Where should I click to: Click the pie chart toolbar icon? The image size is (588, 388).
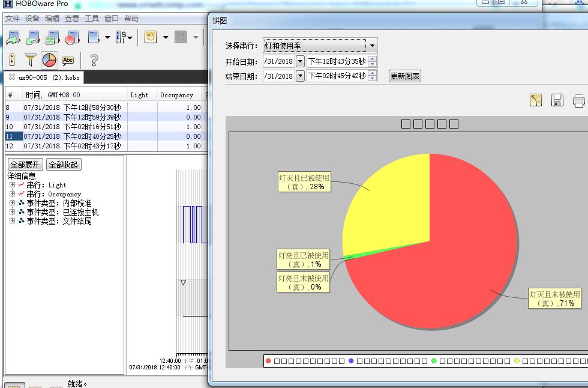(x=49, y=60)
